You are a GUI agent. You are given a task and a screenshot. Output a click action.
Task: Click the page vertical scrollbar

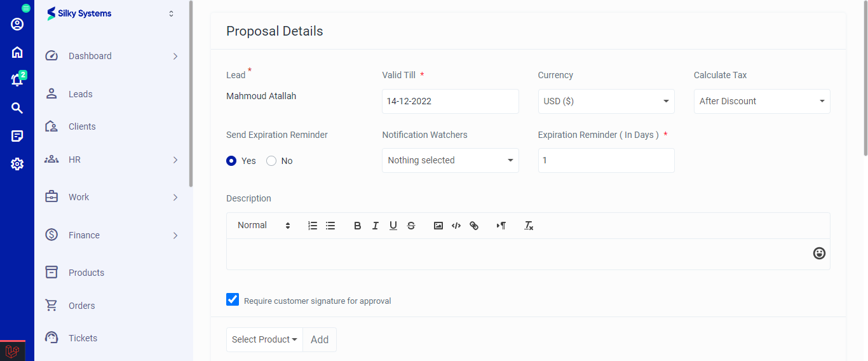coord(865,78)
